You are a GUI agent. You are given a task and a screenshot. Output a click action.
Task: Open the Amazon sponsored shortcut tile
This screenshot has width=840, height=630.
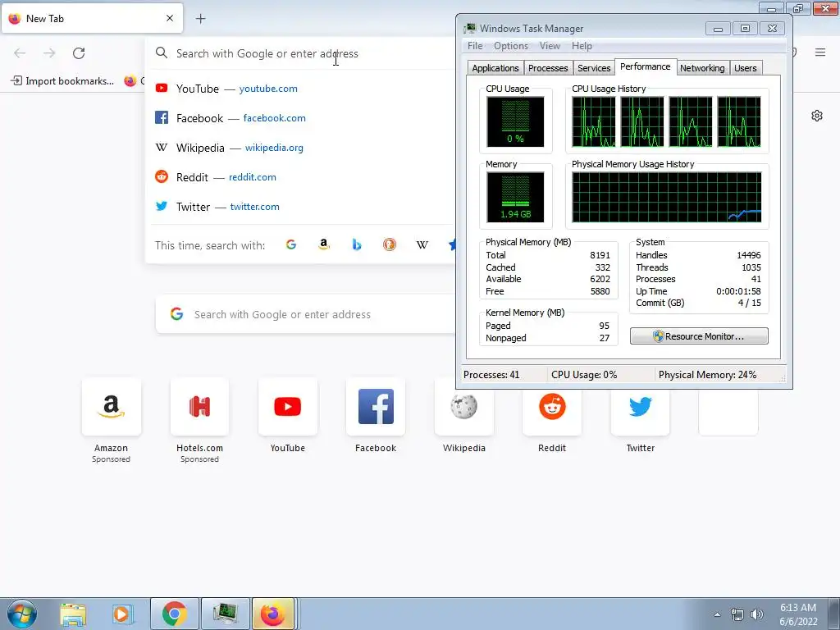pyautogui.click(x=111, y=407)
